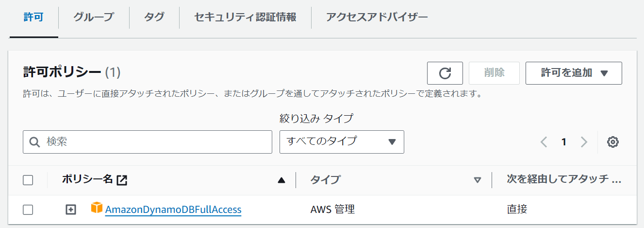The image size is (644, 228).
Task: Sort by タイプ column arrow
Action: [x=477, y=180]
